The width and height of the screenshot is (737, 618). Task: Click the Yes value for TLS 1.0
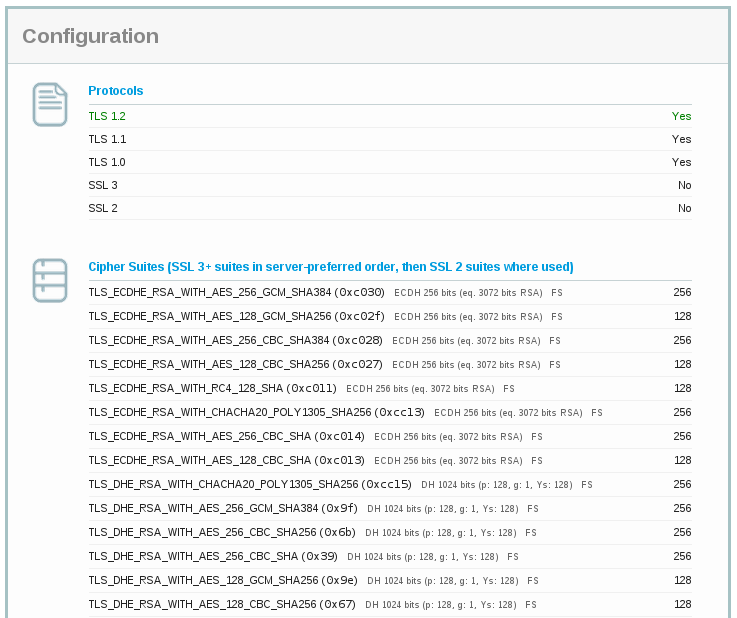(x=682, y=162)
